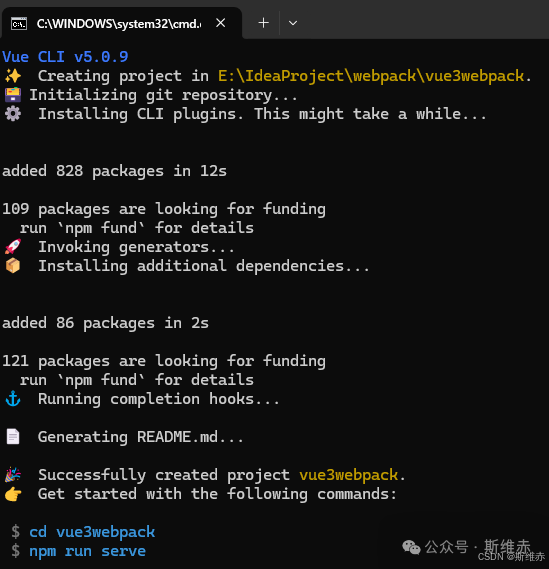Viewport: 549px width, 569px height.
Task: Click the E:\IdeaProject\webpack\vue3webpack path text
Action: 371,76
